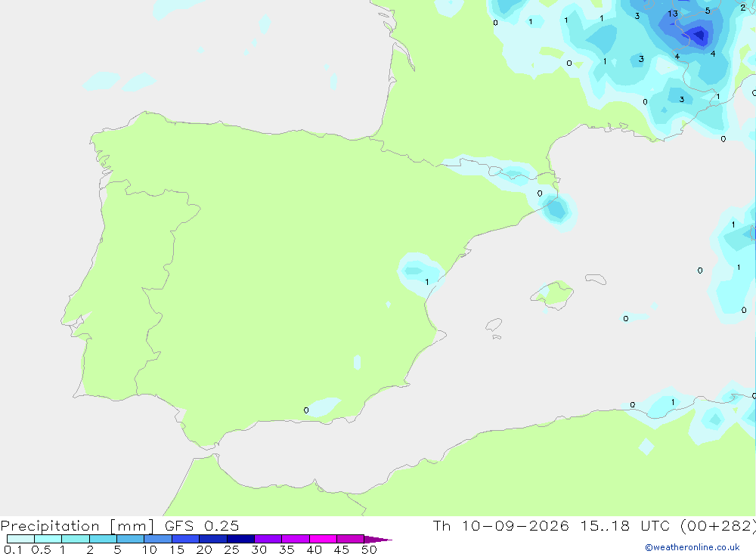Click the forecast date 10-09-2026 text

click(516, 525)
